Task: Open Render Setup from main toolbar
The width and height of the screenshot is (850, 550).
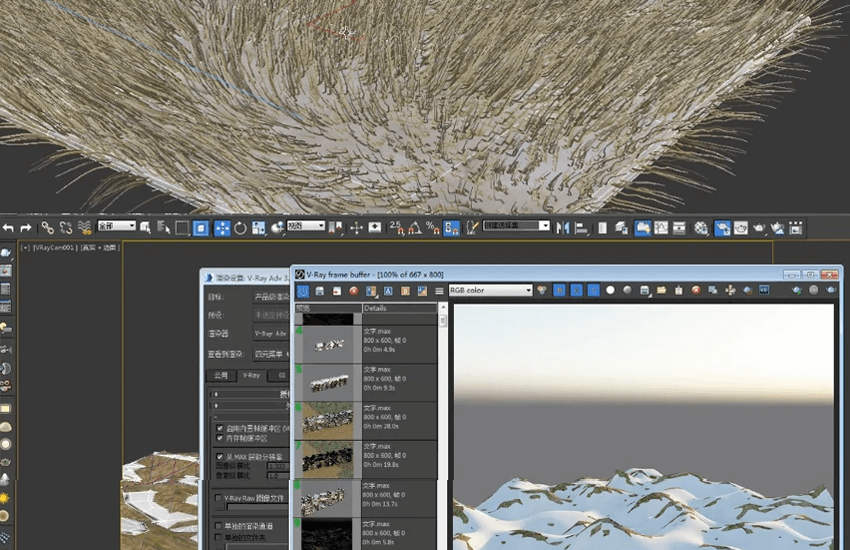Action: pos(722,228)
